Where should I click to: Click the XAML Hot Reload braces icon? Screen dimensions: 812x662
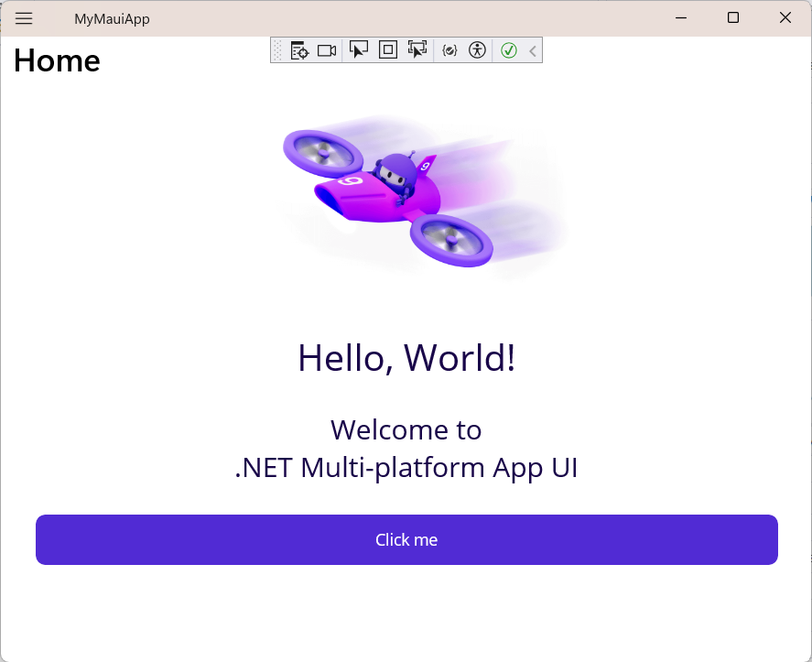pyautogui.click(x=449, y=49)
